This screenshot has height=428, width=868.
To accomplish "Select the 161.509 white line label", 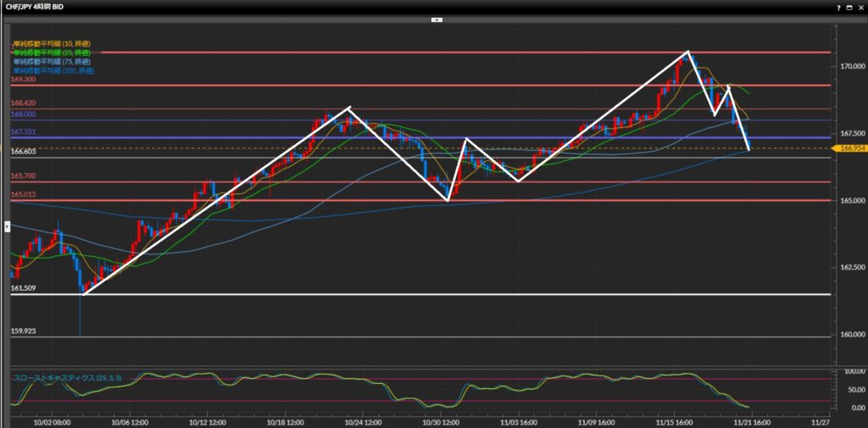I will tap(23, 288).
